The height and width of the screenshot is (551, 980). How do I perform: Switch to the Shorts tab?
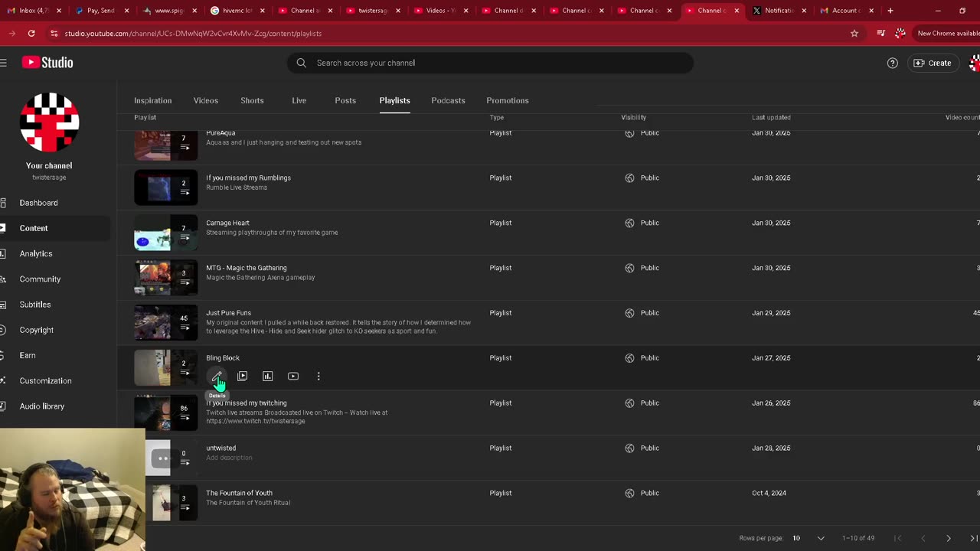pyautogui.click(x=252, y=100)
